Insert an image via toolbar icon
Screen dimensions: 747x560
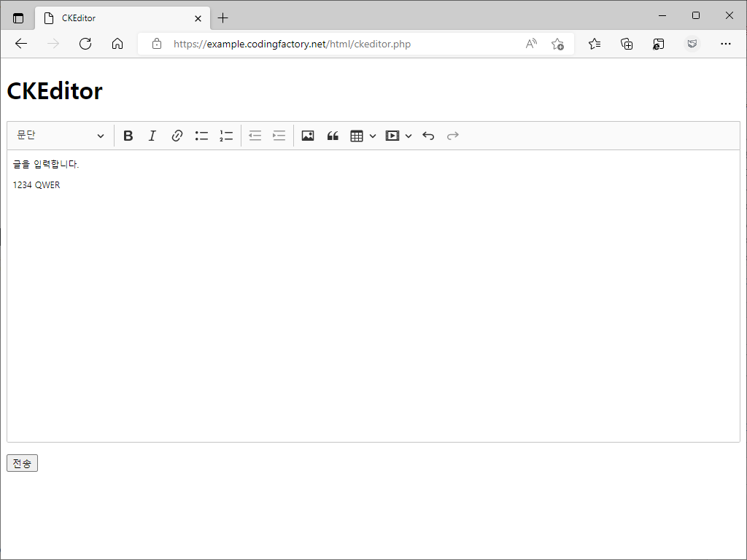(308, 136)
